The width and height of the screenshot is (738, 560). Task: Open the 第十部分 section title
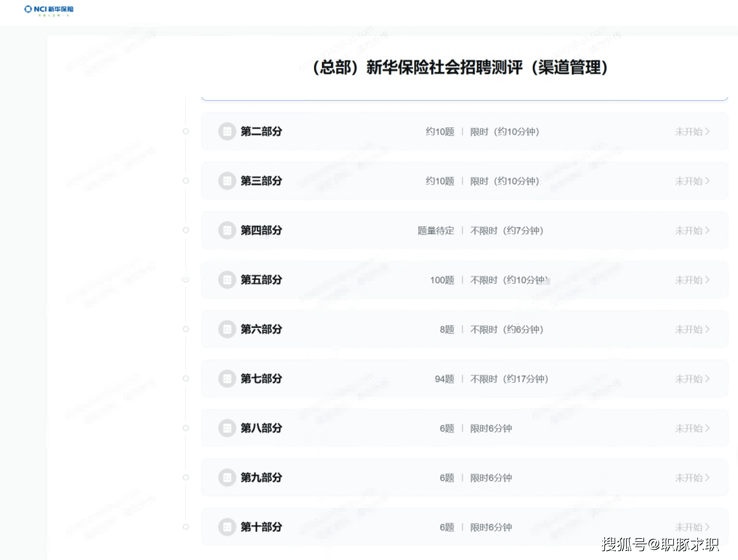click(261, 527)
